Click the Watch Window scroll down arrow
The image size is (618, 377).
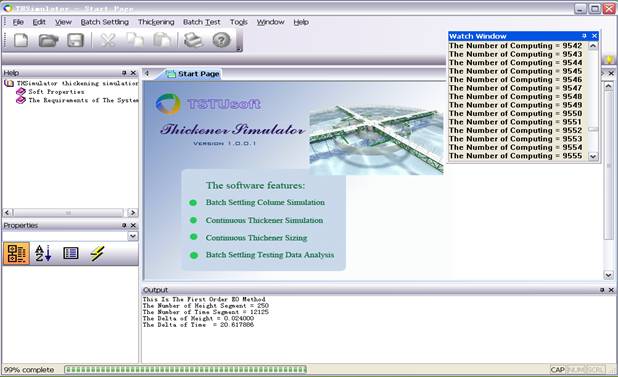pyautogui.click(x=593, y=156)
